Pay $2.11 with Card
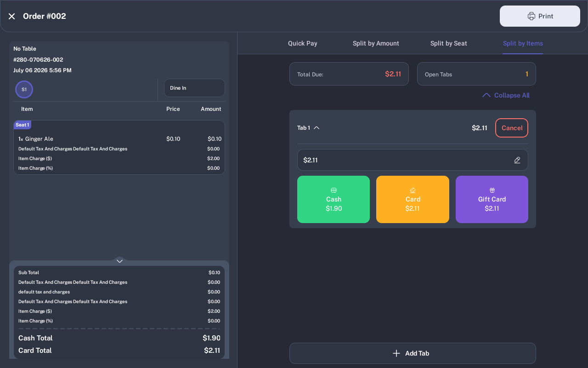Screen dimensions: 588x368 click(x=413, y=199)
